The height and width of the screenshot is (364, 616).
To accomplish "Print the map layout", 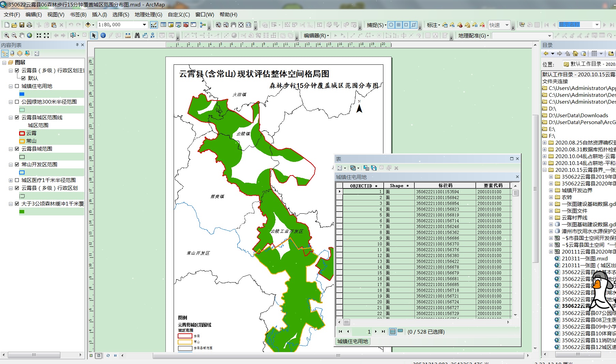I will [29, 25].
